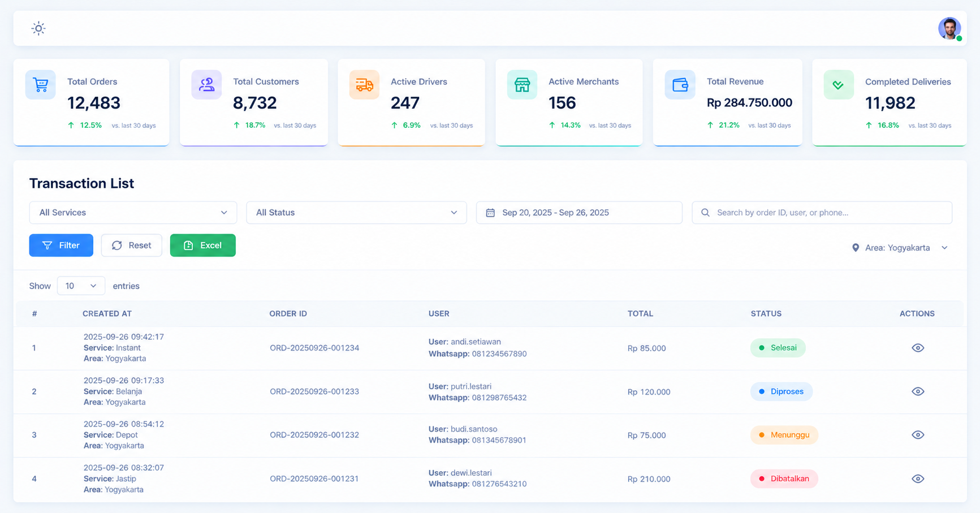This screenshot has height=513, width=980.
Task: Click the Menunggu status badge
Action: tap(784, 435)
